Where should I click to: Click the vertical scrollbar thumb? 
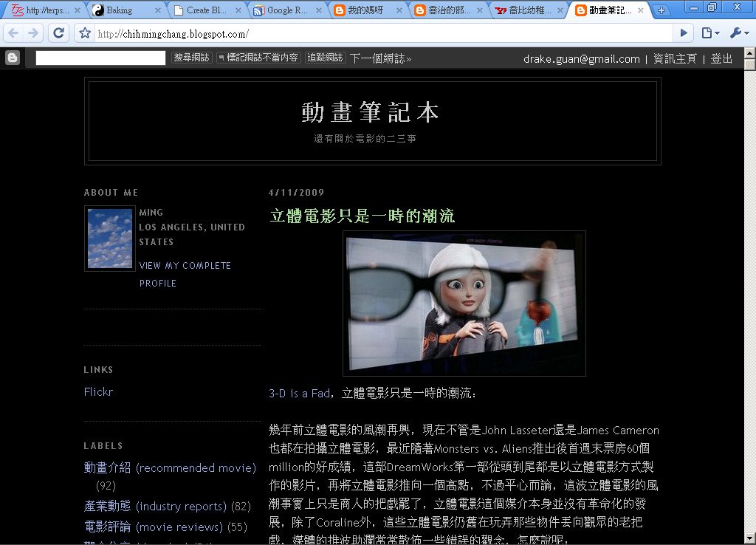(750, 65)
